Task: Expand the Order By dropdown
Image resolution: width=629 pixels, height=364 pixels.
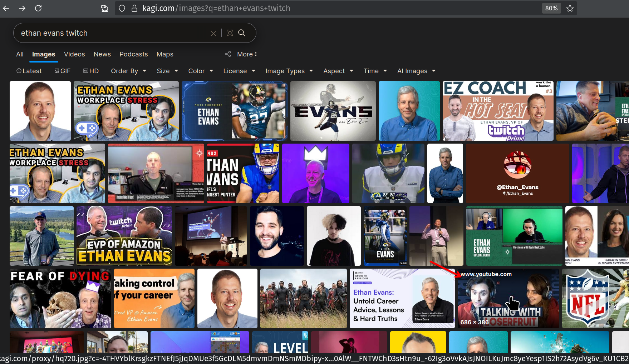Action: [x=128, y=71]
